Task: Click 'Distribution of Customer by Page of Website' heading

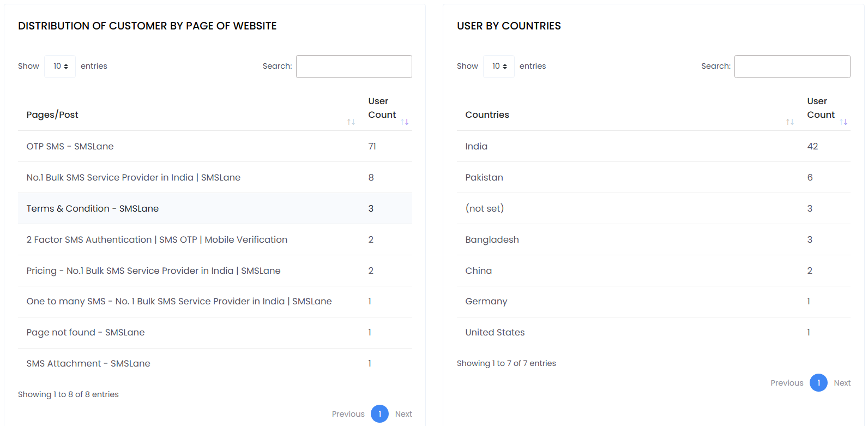Action: tap(147, 26)
